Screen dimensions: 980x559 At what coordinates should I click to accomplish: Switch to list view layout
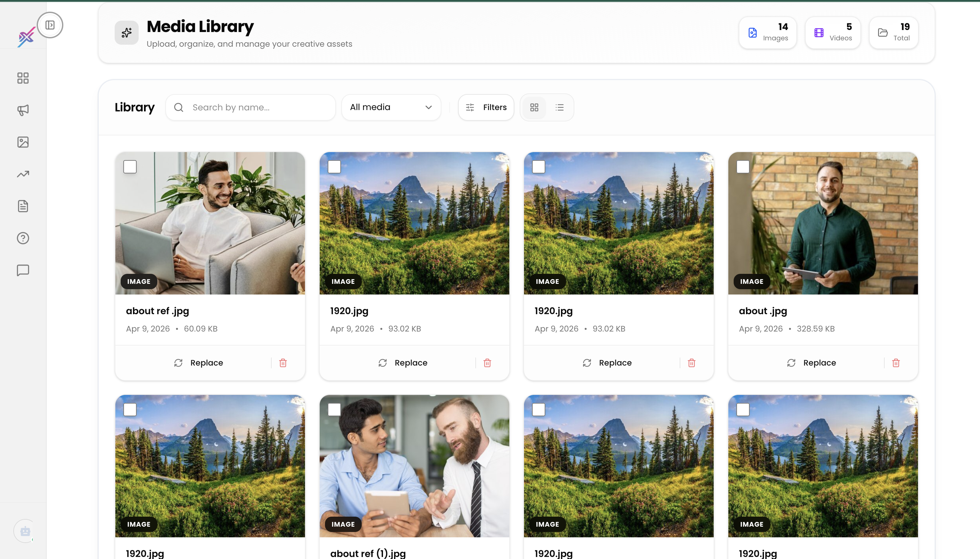tap(559, 107)
